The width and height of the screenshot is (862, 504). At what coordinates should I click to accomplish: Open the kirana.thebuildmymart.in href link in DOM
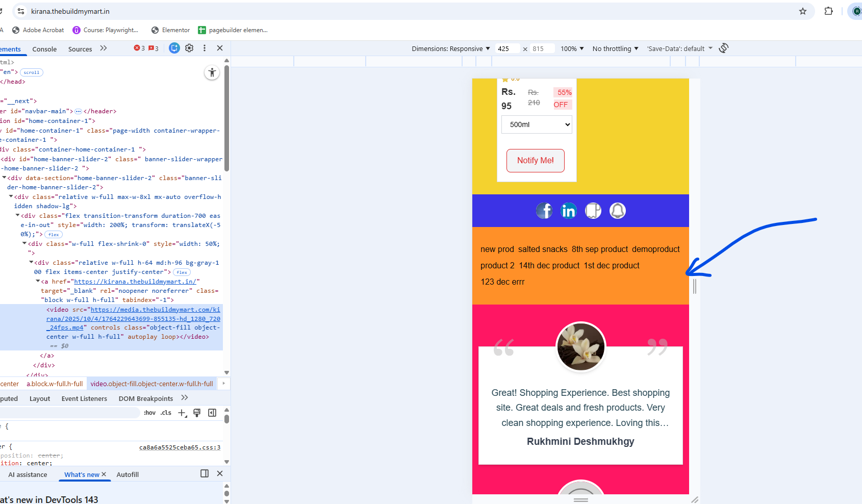(135, 282)
